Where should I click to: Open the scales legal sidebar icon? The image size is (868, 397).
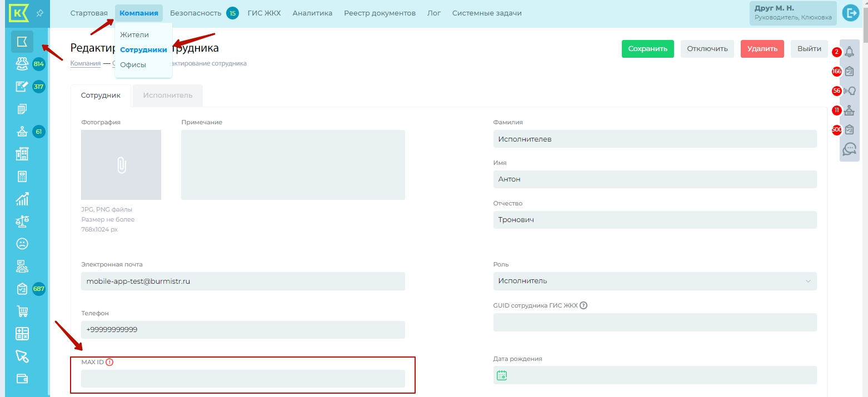(x=22, y=222)
